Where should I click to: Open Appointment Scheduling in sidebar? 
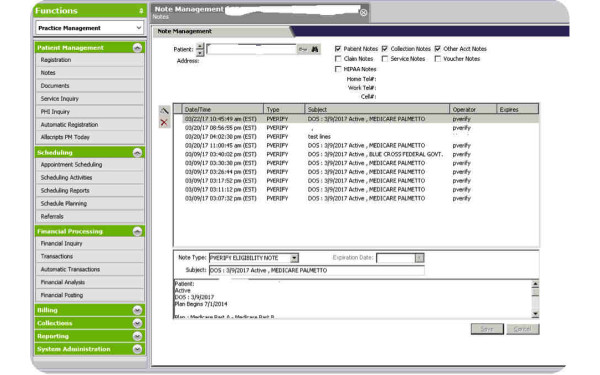pos(71,165)
